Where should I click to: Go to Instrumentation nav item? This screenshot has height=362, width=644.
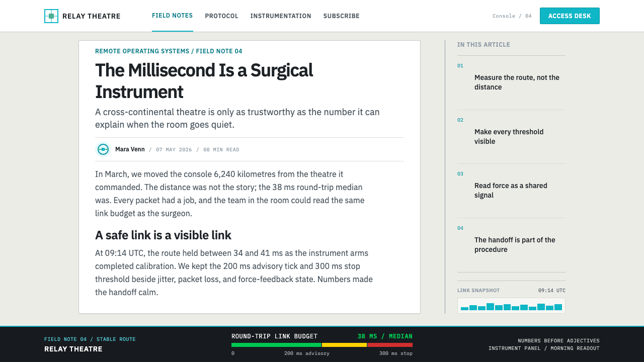coord(281,16)
